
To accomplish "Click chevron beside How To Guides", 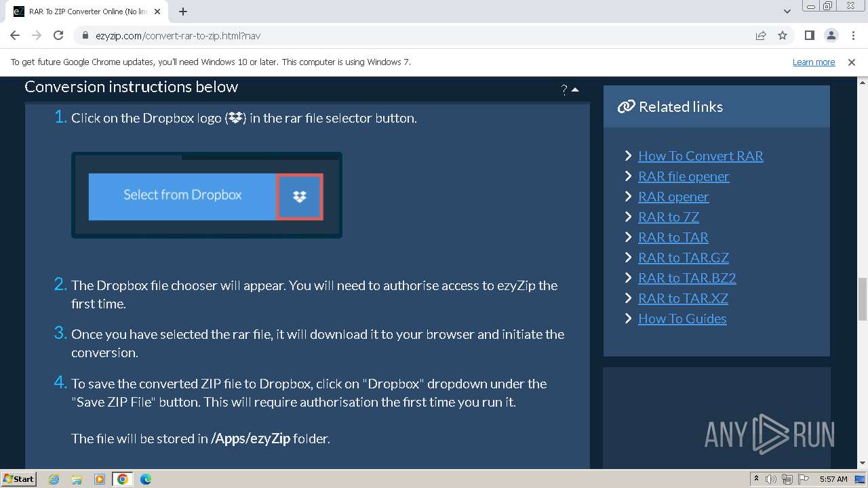I will (628, 319).
